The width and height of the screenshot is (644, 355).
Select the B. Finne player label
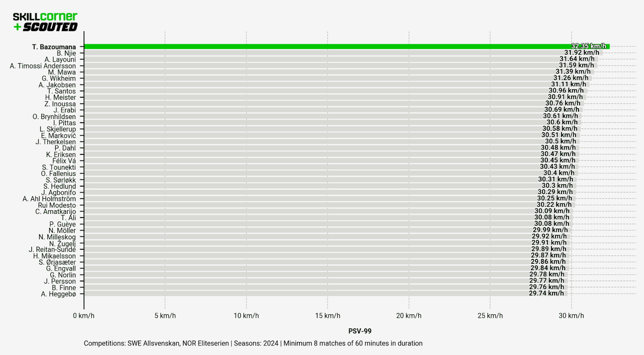coord(64,288)
